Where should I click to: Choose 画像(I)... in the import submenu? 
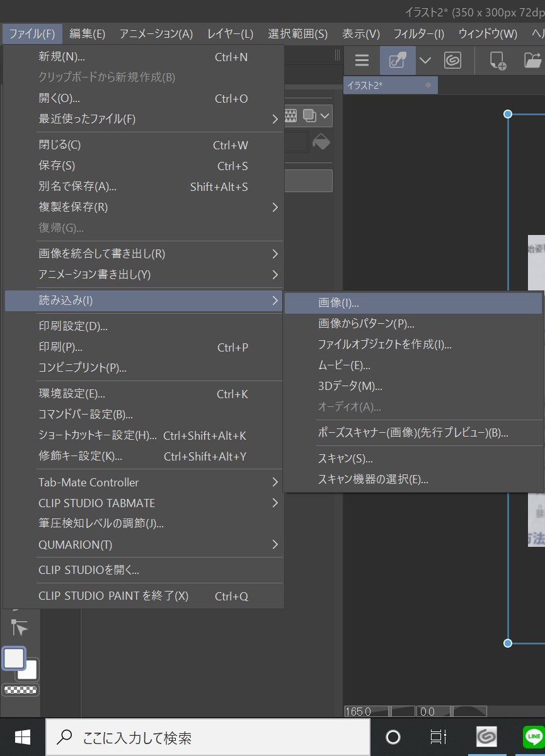pyautogui.click(x=413, y=303)
